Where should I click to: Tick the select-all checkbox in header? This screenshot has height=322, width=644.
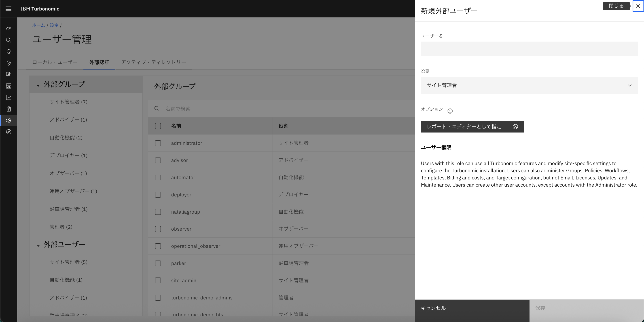[158, 126]
